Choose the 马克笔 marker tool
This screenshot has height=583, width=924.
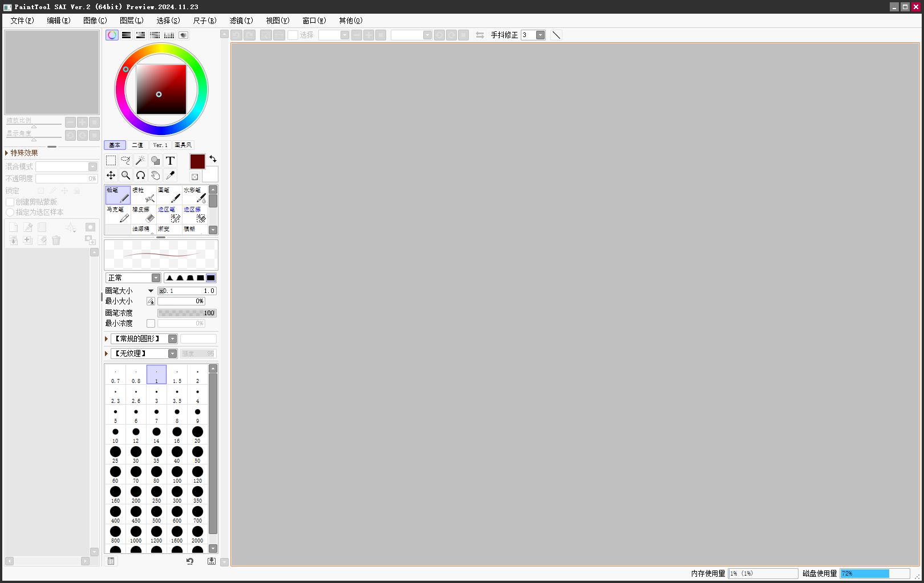tap(118, 214)
